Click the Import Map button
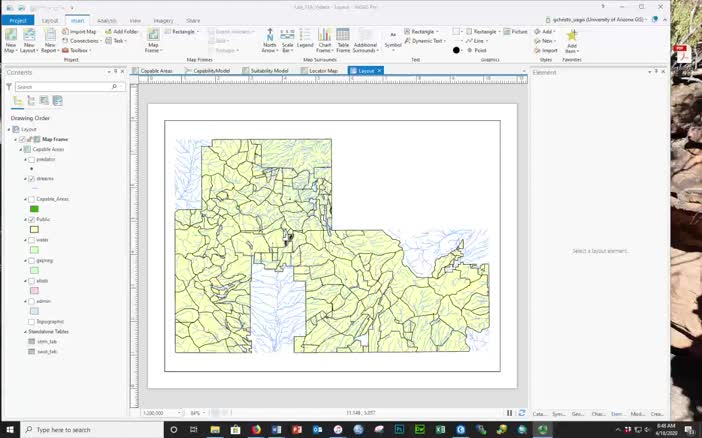Image resolution: width=702 pixels, height=438 pixels. [80, 31]
